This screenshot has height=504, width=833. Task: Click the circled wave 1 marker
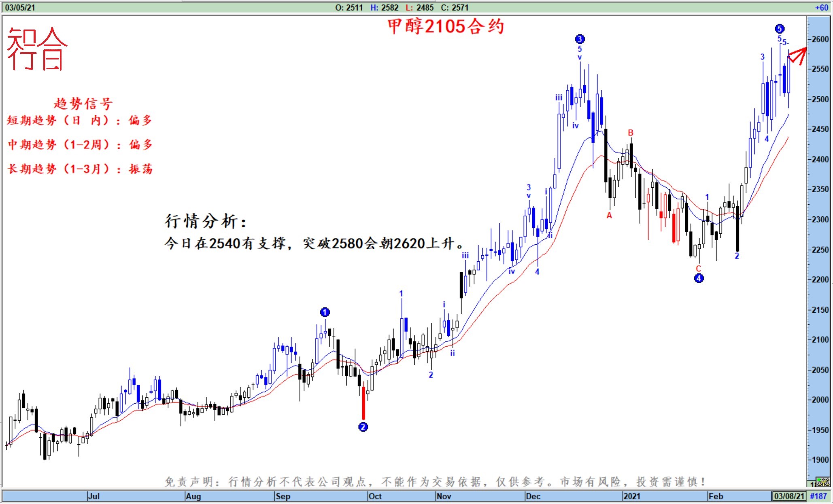click(325, 312)
